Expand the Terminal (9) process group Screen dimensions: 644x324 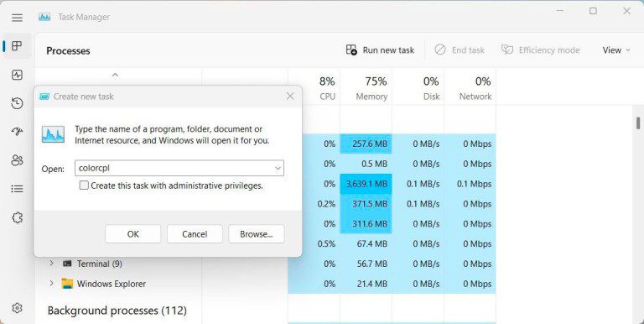click(51, 264)
